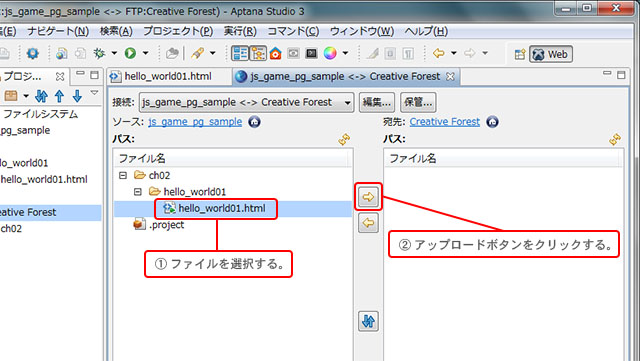
Task: Click the source home icon beside js_game_pg_sample
Action: tap(254, 122)
